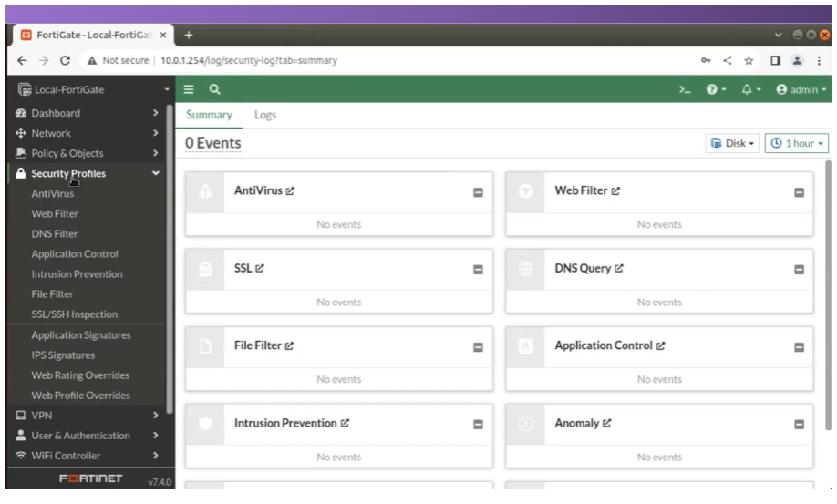Collapse the Application Control card minus button
The height and width of the screenshot is (504, 837).
(x=799, y=347)
